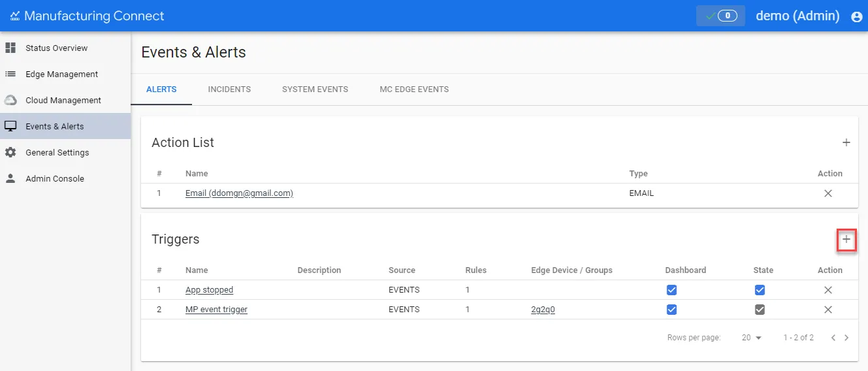This screenshot has width=868, height=371.
Task: Click the Edge Management list icon
Action: (x=10, y=74)
